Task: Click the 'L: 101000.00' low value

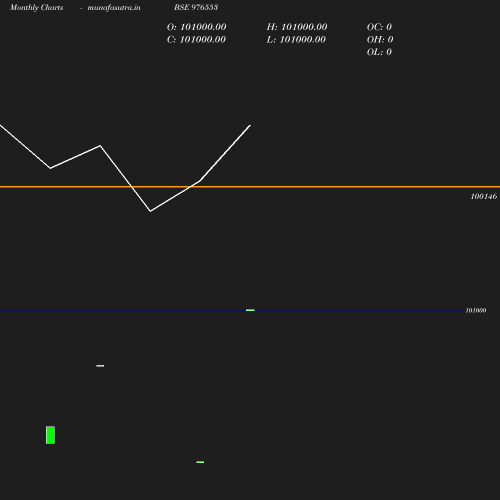Action: click(x=296, y=39)
